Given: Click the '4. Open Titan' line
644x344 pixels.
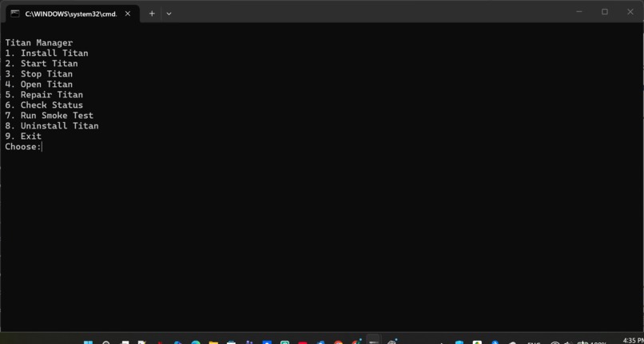Looking at the screenshot, I should click(39, 84).
